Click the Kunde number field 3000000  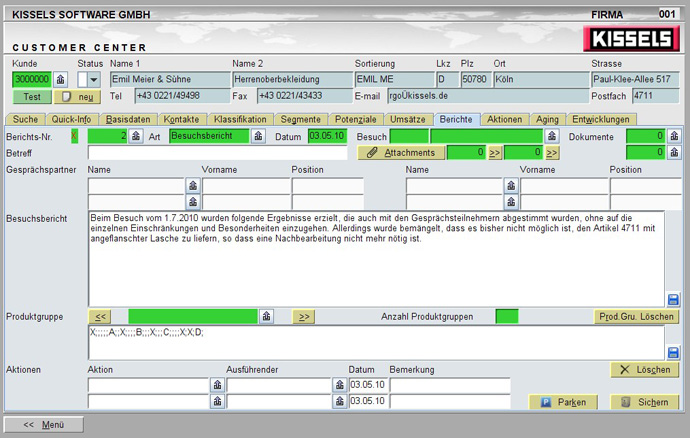click(32, 80)
